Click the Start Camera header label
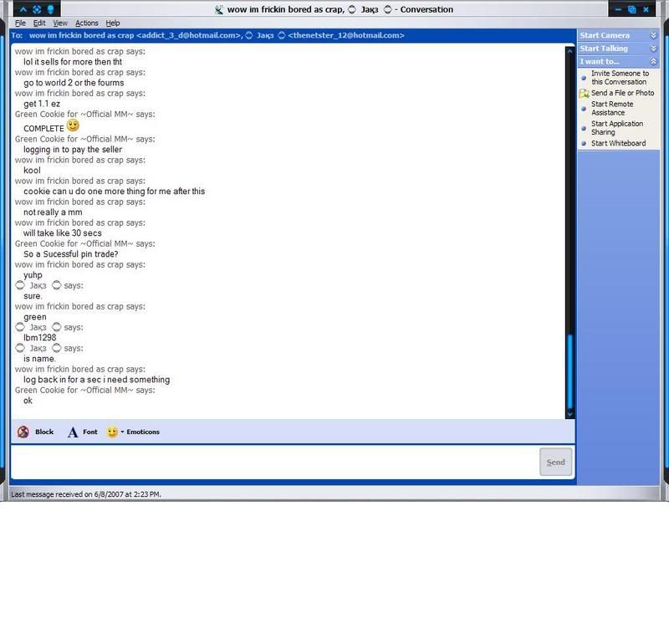 (x=605, y=35)
